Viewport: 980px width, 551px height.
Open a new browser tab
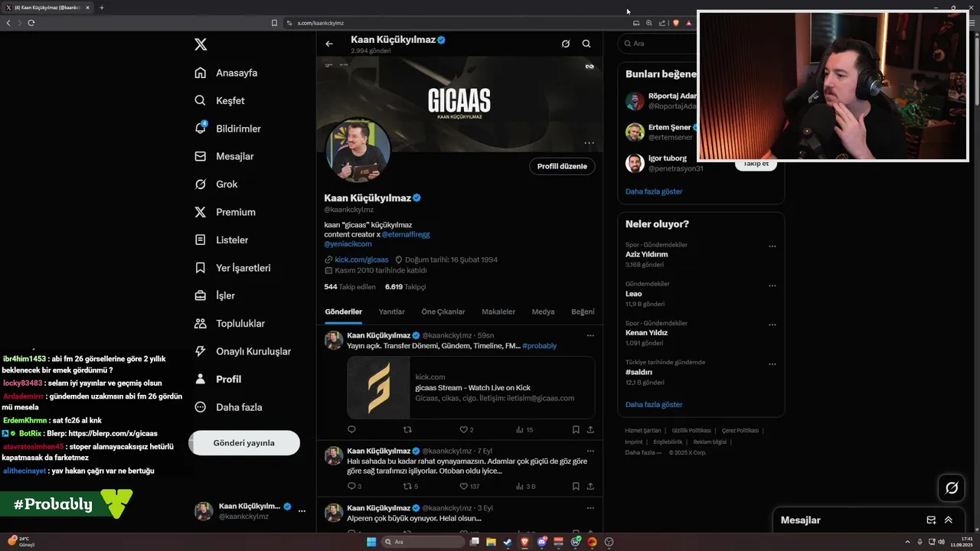coord(102,8)
